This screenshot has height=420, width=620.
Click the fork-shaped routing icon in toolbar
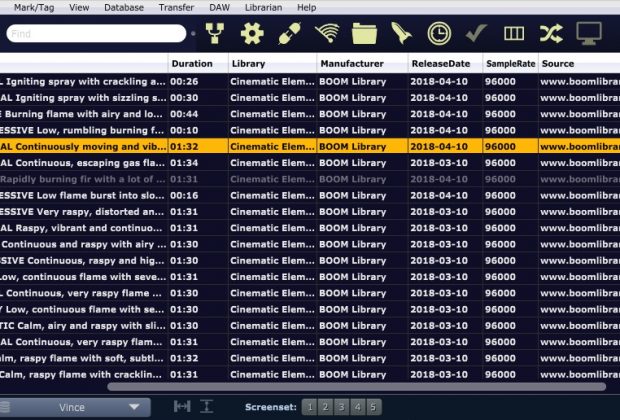pos(214,34)
